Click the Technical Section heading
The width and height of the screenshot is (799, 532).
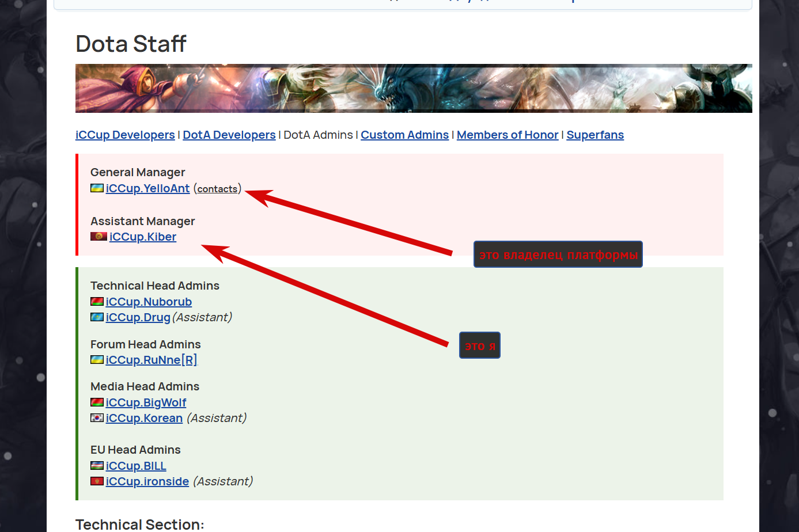coord(140,525)
